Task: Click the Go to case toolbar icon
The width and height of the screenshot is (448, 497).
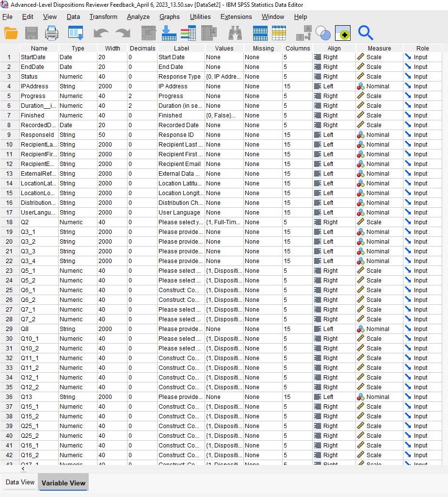Action: pos(148,33)
